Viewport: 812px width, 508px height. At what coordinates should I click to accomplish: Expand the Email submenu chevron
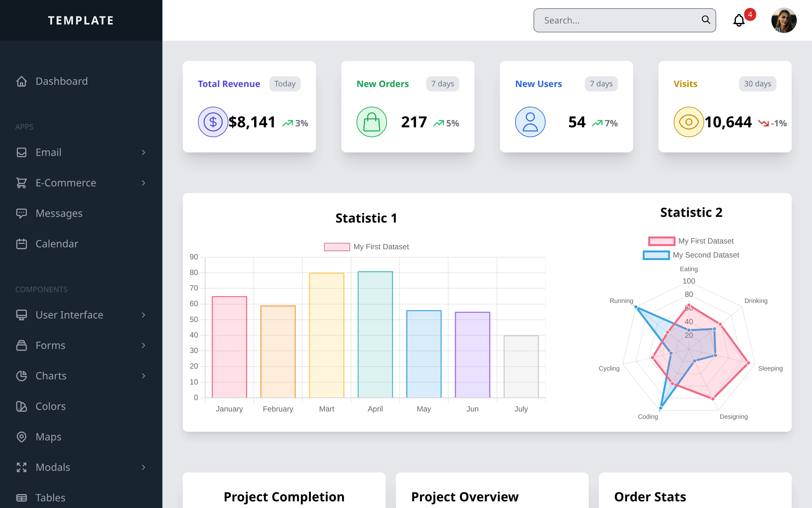click(x=144, y=152)
